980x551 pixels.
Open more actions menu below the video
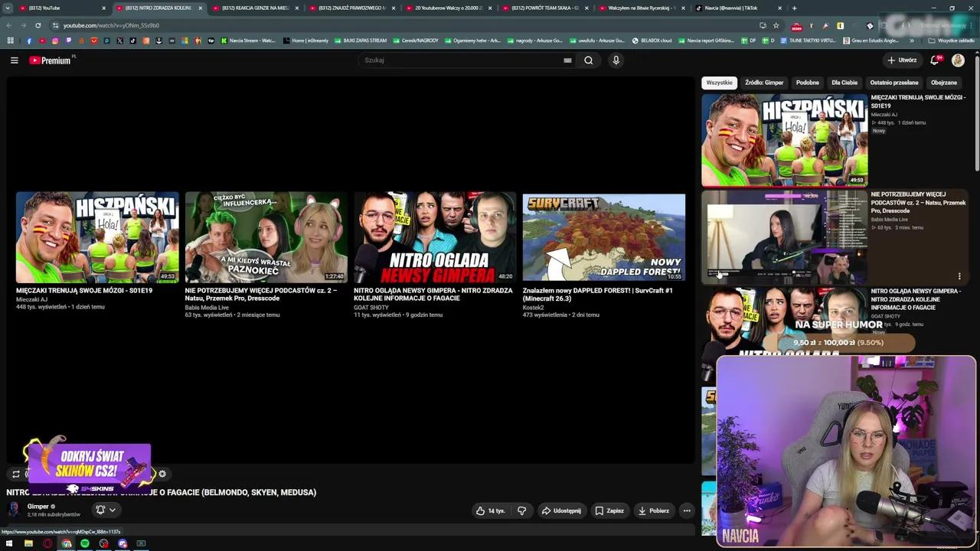pos(687,510)
